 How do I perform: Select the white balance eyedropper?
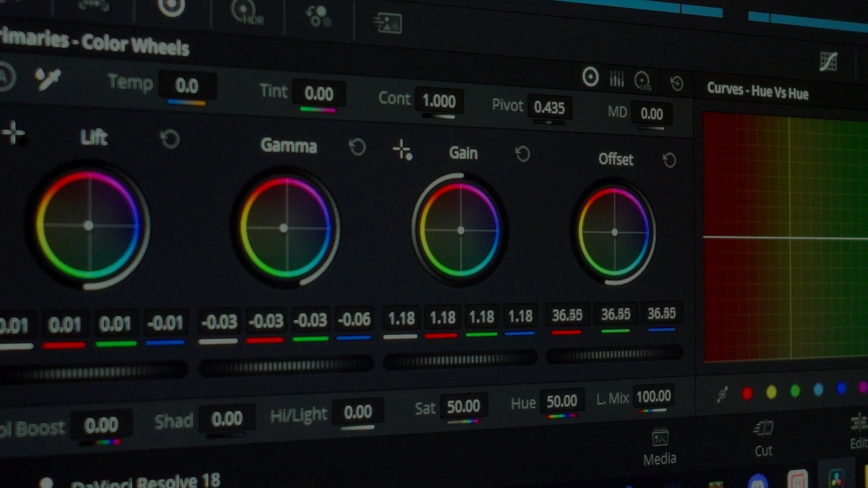pos(47,78)
